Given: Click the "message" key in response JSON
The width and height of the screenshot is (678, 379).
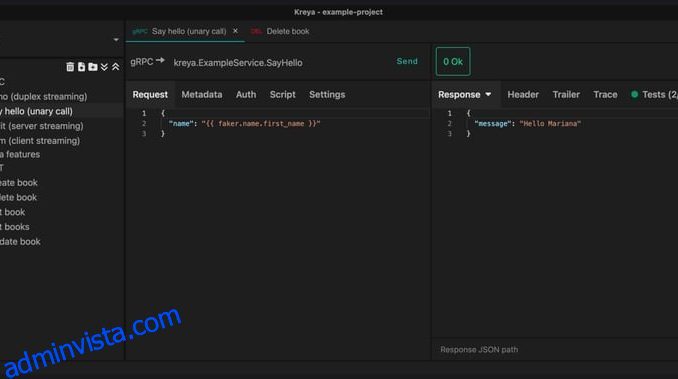Looking at the screenshot, I should coord(492,124).
